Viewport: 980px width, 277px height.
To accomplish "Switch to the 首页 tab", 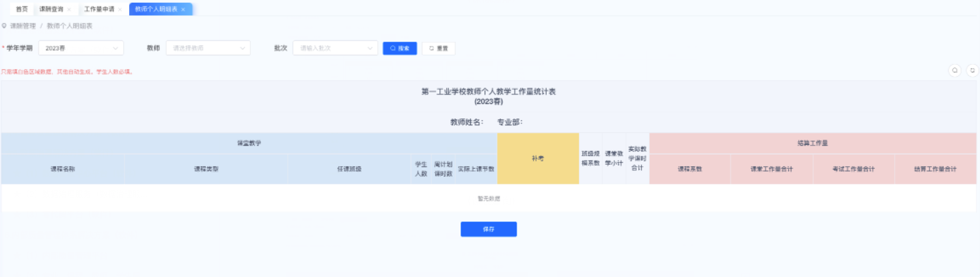I will pos(22,10).
